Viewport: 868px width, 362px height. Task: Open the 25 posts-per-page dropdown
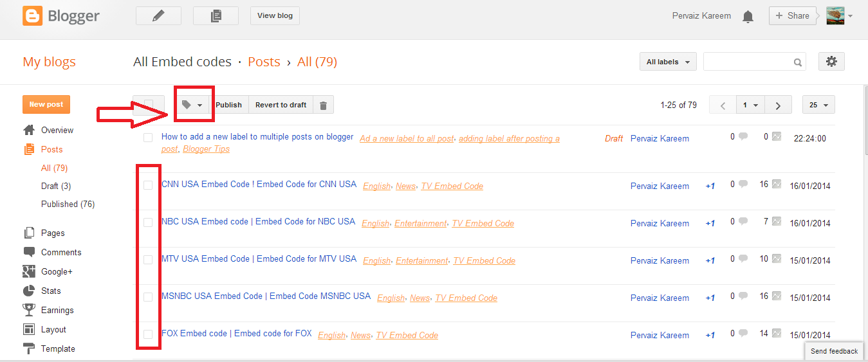[x=818, y=105]
